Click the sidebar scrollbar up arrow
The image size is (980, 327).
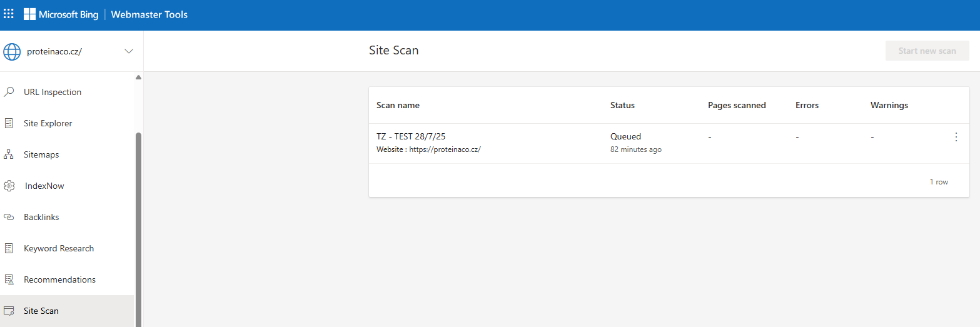coord(138,78)
